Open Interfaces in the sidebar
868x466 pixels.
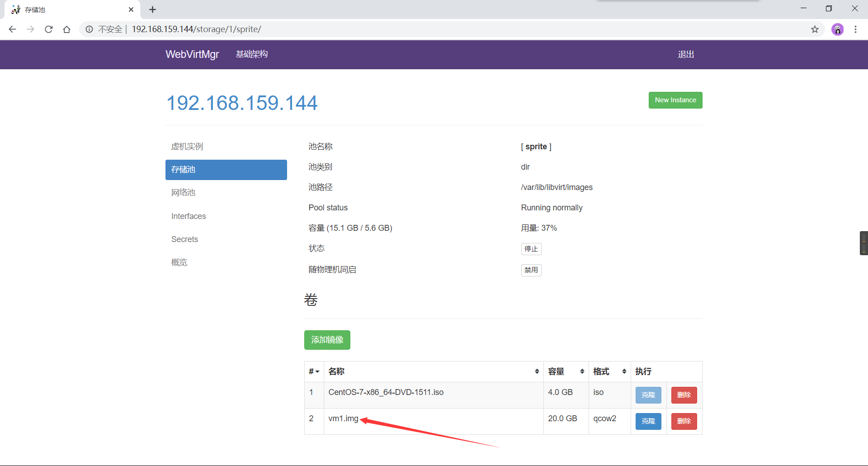click(189, 216)
